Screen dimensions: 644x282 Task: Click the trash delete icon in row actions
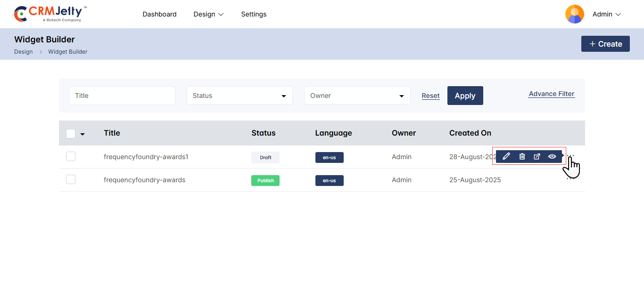522,157
